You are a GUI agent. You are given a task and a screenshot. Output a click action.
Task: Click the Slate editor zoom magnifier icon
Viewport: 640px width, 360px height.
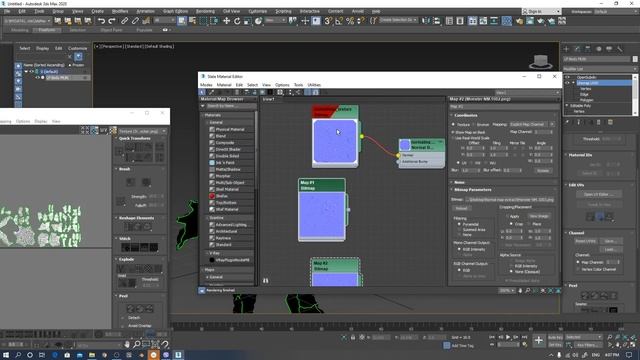527,291
